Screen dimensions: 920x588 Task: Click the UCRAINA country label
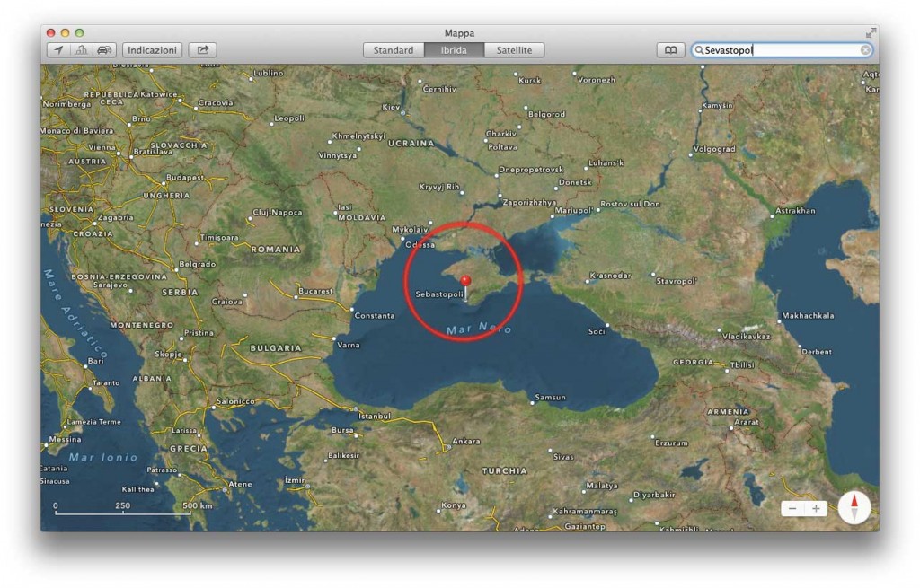tap(411, 143)
